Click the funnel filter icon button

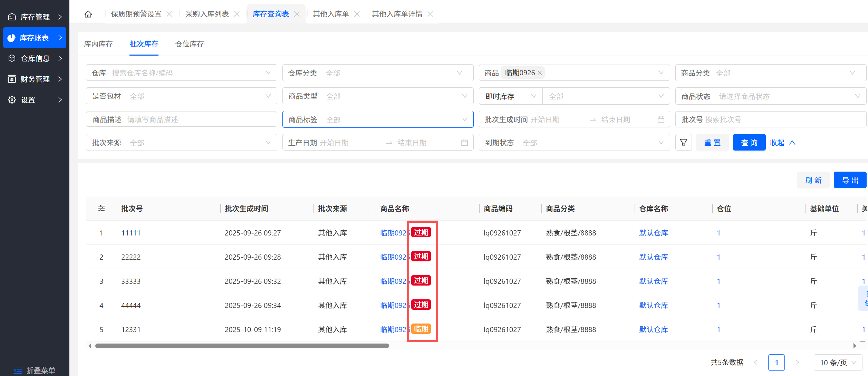point(683,143)
